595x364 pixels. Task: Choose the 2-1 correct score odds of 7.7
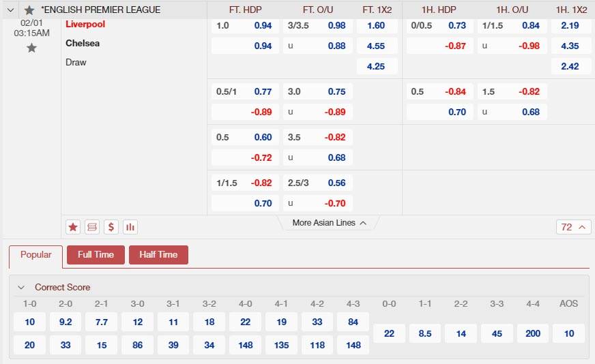102,322
